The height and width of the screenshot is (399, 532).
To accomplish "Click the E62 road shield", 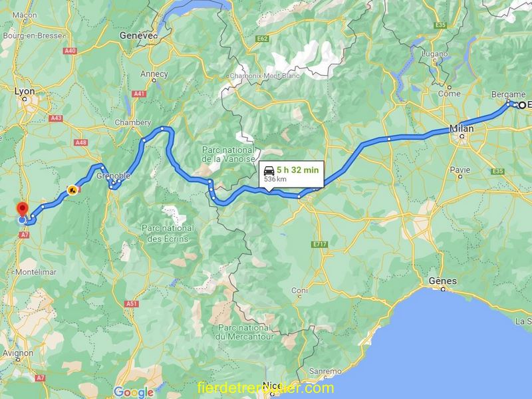I will pyautogui.click(x=262, y=39).
